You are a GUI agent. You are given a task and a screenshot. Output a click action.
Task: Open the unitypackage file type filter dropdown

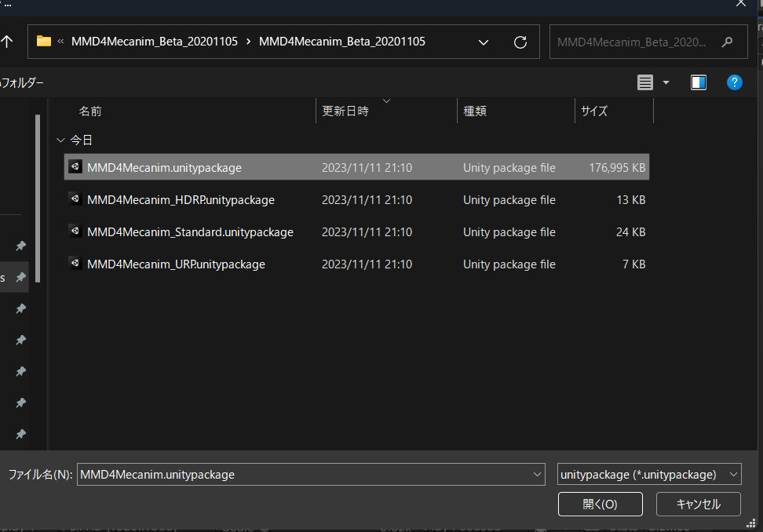649,474
